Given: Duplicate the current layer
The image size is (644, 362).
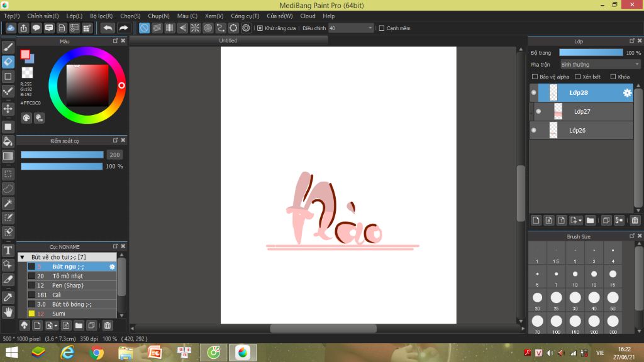Looking at the screenshot, I should pyautogui.click(x=606, y=221).
